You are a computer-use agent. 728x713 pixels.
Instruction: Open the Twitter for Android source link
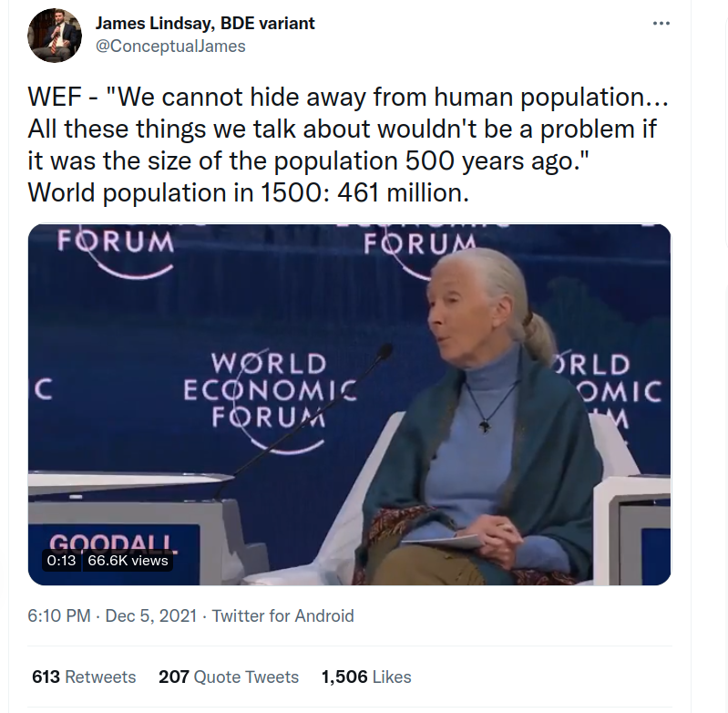tap(282, 616)
